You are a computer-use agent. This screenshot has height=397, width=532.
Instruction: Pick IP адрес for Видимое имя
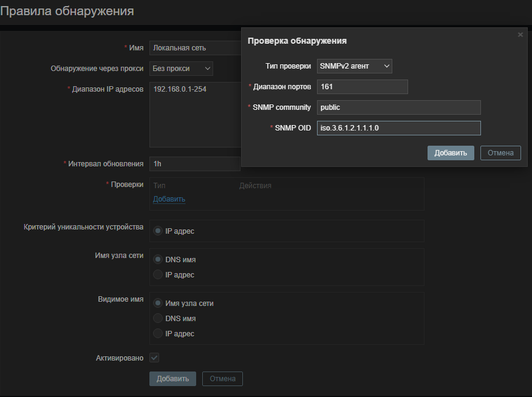(x=158, y=333)
